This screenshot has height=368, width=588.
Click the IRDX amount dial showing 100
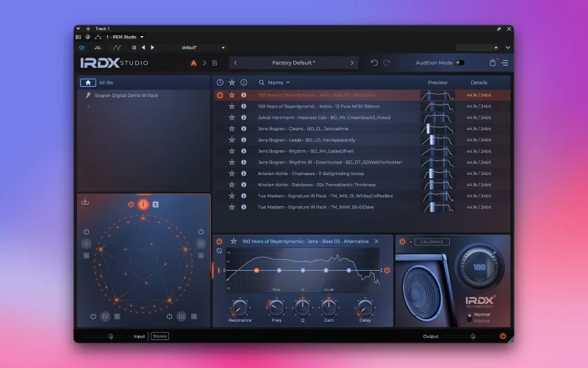tap(479, 267)
